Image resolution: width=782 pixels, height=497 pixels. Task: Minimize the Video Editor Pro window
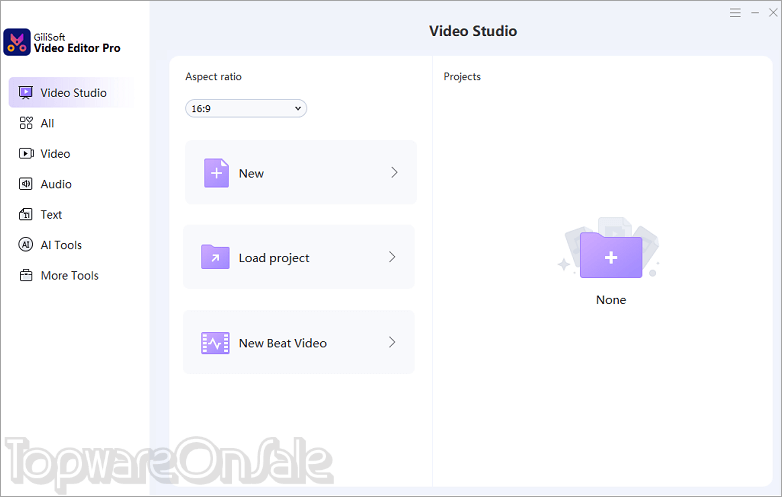[x=755, y=13]
